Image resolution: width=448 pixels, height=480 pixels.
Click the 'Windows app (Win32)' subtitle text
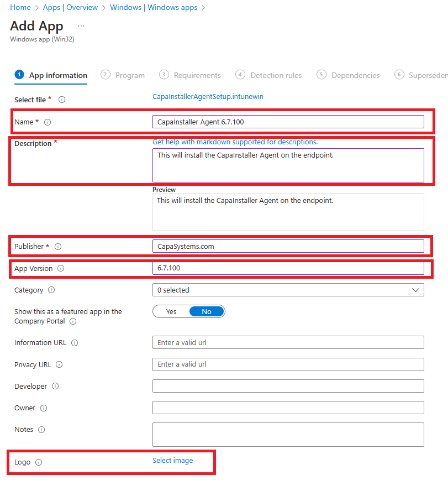(x=42, y=39)
